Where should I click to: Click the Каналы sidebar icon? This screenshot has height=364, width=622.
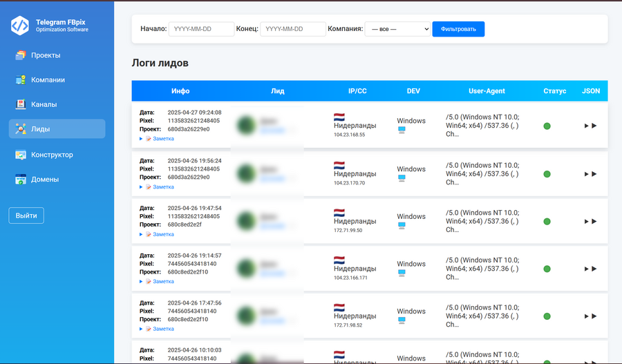click(20, 104)
